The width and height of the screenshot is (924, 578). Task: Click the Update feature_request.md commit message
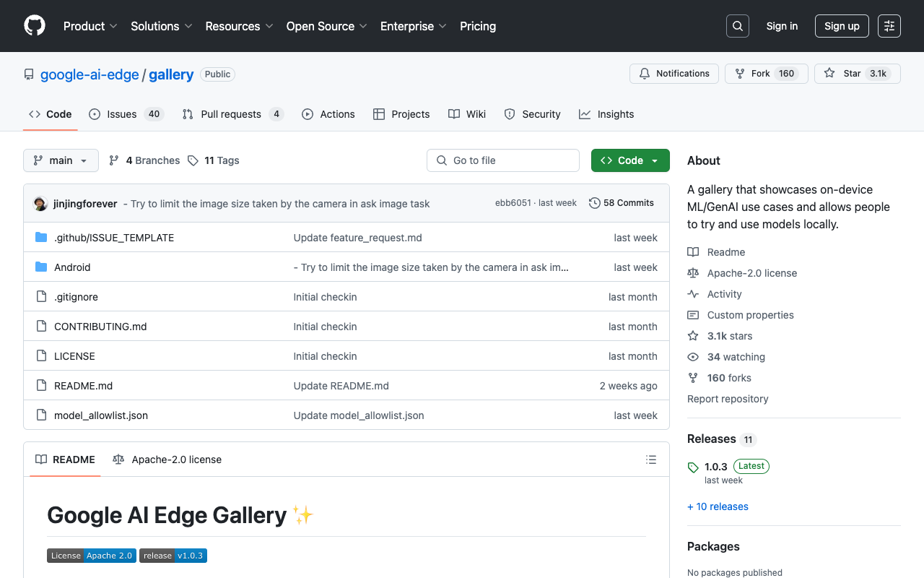click(x=358, y=238)
